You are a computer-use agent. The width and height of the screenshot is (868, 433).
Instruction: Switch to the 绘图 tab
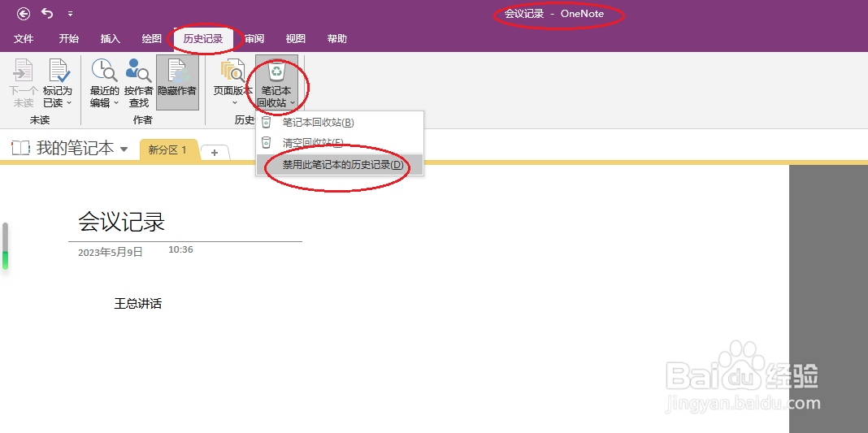coord(152,39)
